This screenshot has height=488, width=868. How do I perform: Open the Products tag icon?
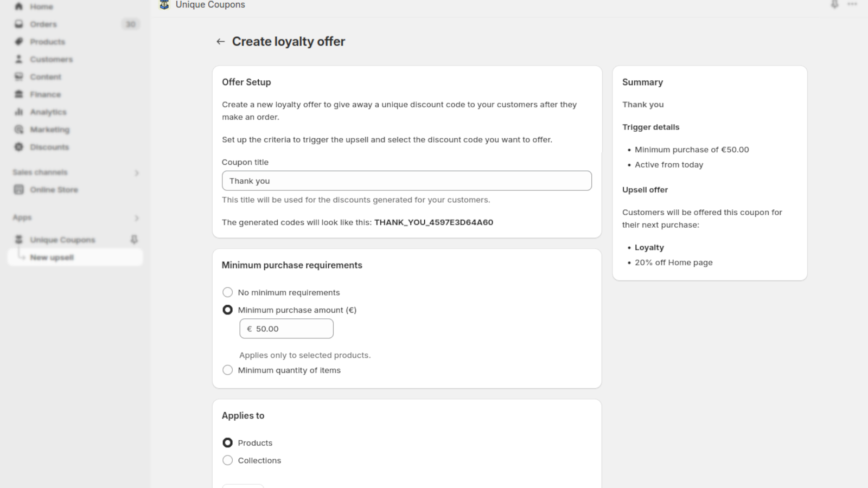click(19, 42)
